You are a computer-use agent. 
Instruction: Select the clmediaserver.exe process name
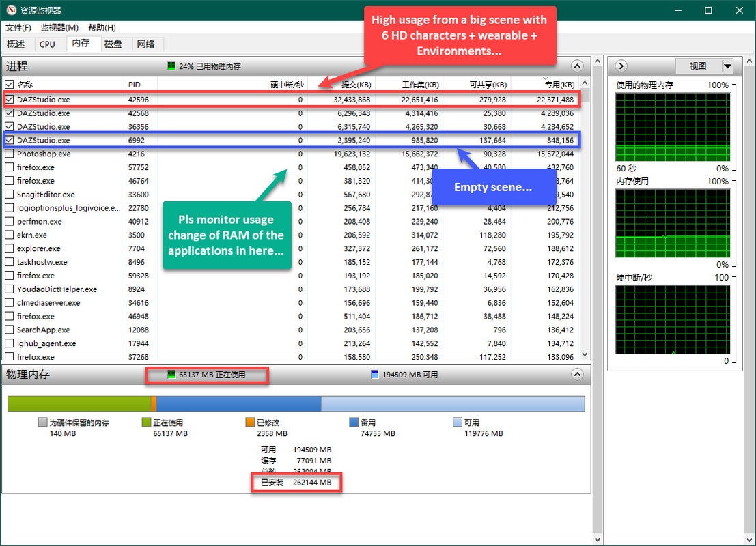coord(48,302)
